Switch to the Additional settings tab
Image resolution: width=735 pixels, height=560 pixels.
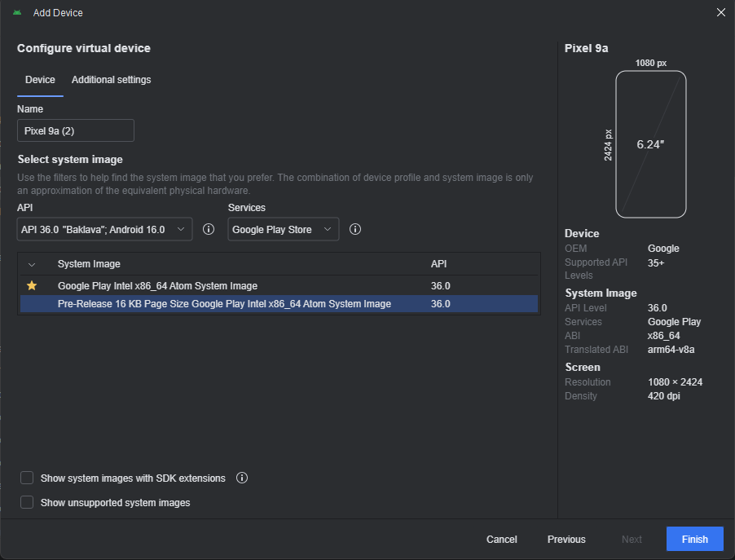click(111, 80)
